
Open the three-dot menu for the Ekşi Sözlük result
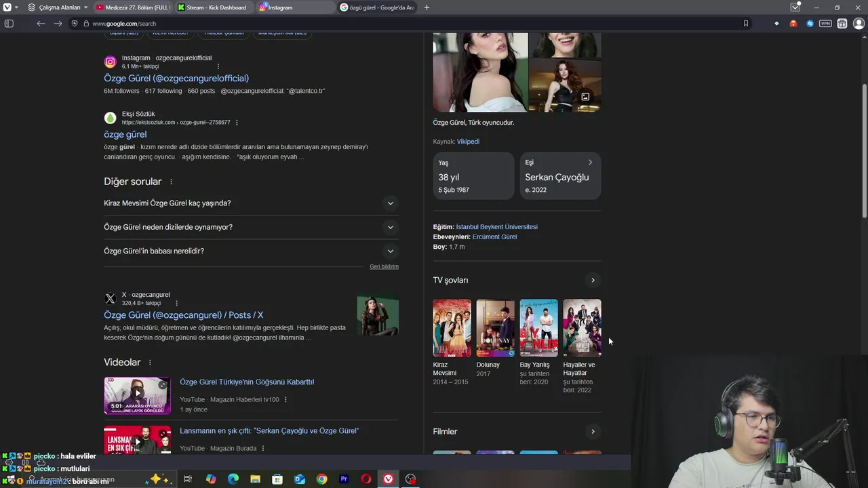237,123
